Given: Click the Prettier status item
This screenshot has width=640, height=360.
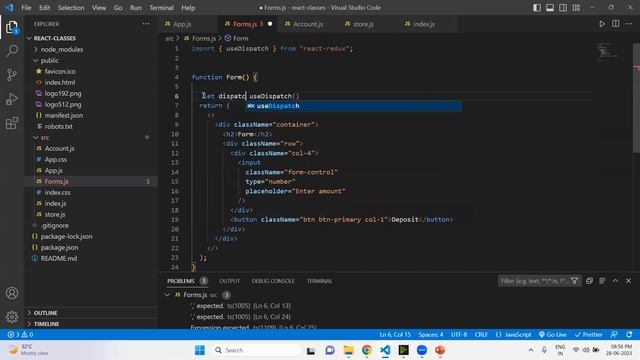Looking at the screenshot, I should (589, 334).
